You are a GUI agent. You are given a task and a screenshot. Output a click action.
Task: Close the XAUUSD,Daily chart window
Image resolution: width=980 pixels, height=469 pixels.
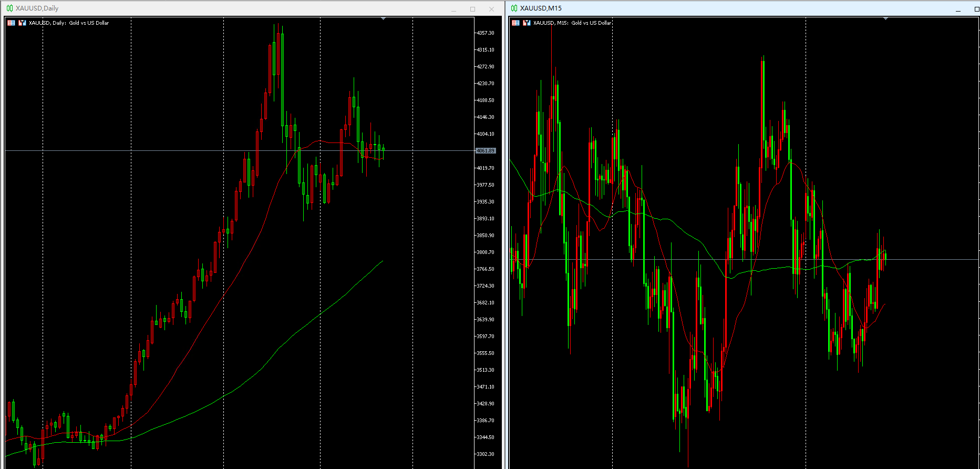click(492, 9)
